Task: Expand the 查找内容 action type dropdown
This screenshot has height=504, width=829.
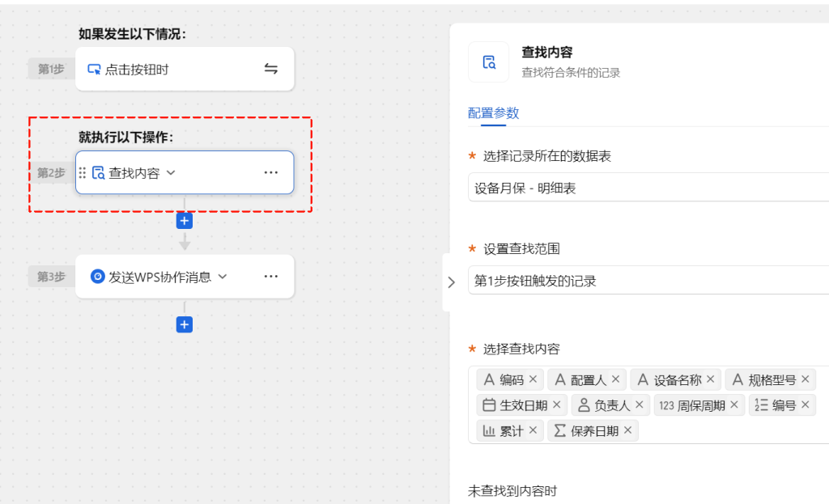Action: point(171,173)
